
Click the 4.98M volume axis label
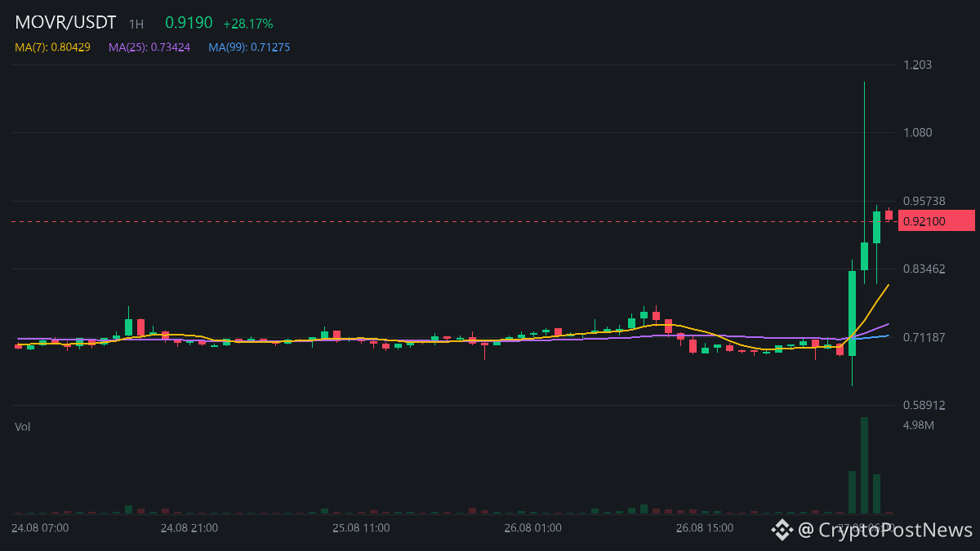[x=919, y=424]
